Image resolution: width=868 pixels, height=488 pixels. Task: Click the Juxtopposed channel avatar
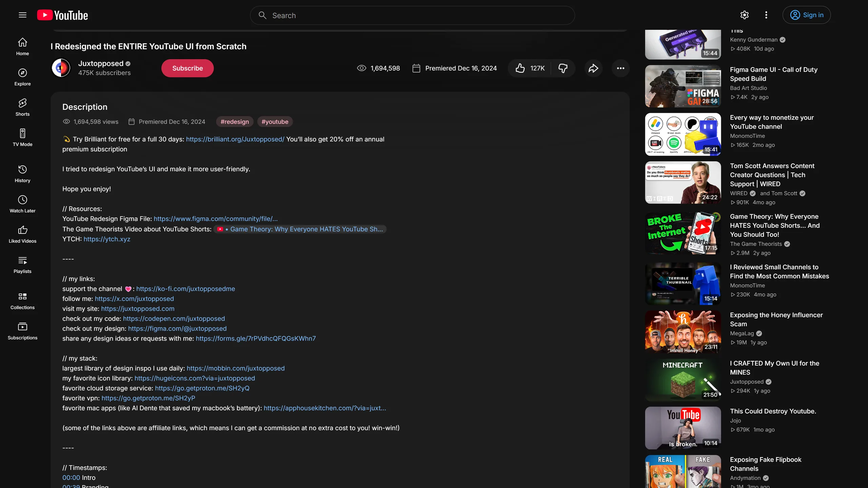point(61,68)
